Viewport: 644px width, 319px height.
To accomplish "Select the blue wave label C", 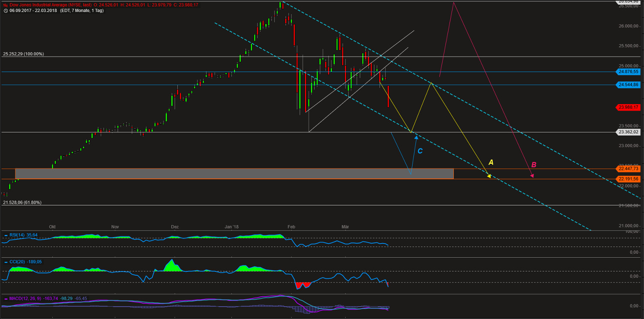I will (419, 150).
